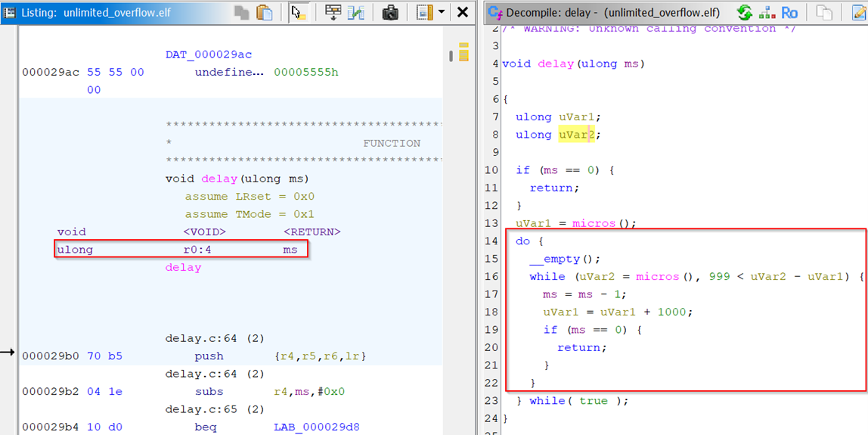The image size is (868, 435).
Task: Toggle the 'Ro' read-only icon
Action: click(x=789, y=13)
